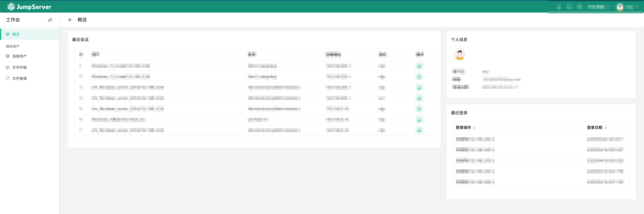Click the 工作台 sidebar title
This screenshot has height=214, width=644.
pyautogui.click(x=13, y=20)
